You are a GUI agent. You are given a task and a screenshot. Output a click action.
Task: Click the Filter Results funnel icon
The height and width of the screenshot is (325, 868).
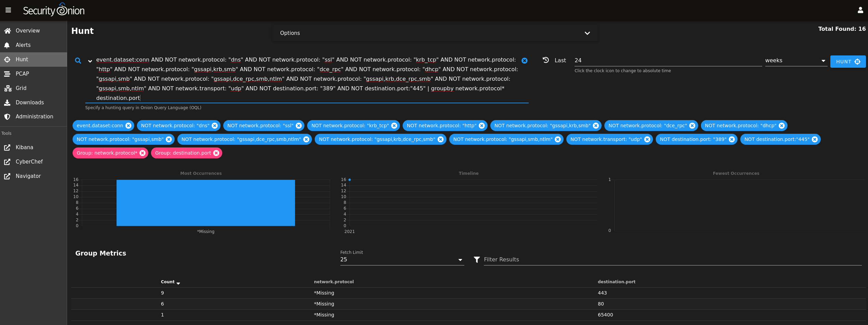click(x=477, y=260)
